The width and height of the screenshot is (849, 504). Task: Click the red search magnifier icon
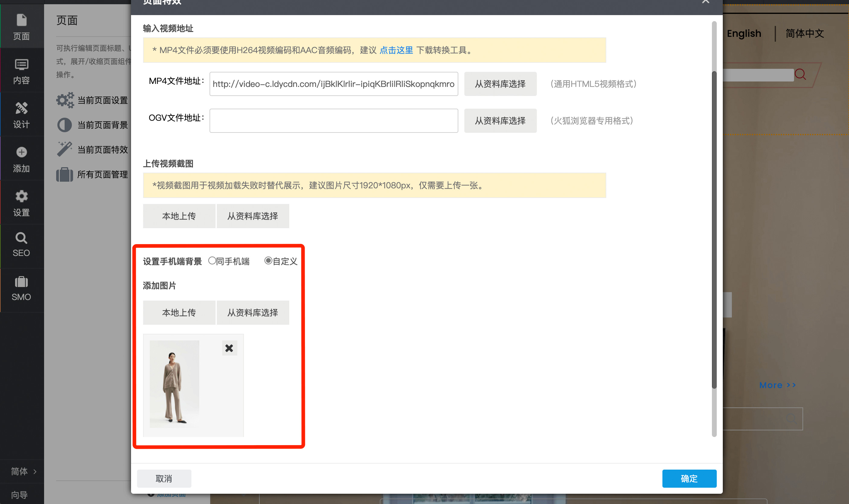coord(800,74)
